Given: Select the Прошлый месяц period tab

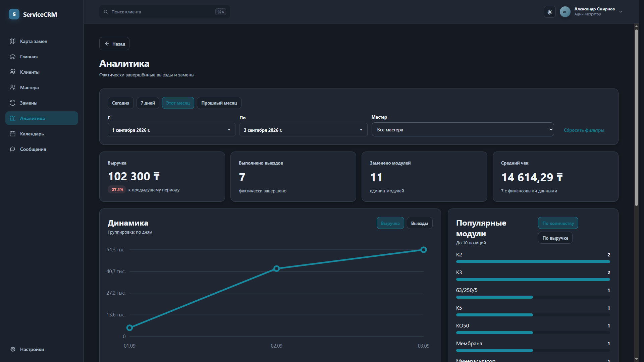Looking at the screenshot, I should pyautogui.click(x=219, y=103).
